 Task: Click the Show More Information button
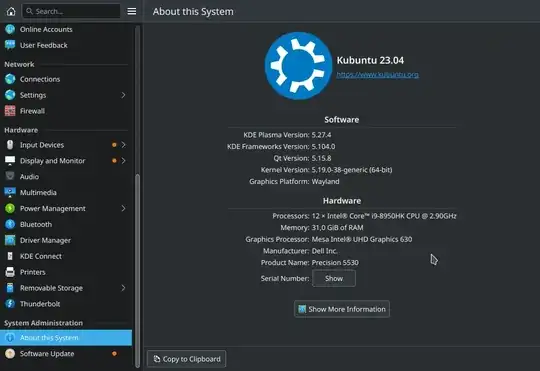pos(342,309)
